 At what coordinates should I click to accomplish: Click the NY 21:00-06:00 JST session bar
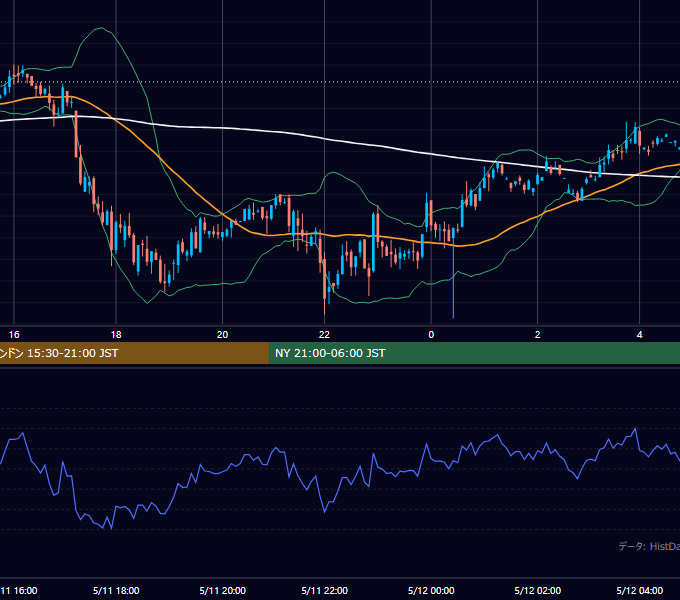[474, 353]
